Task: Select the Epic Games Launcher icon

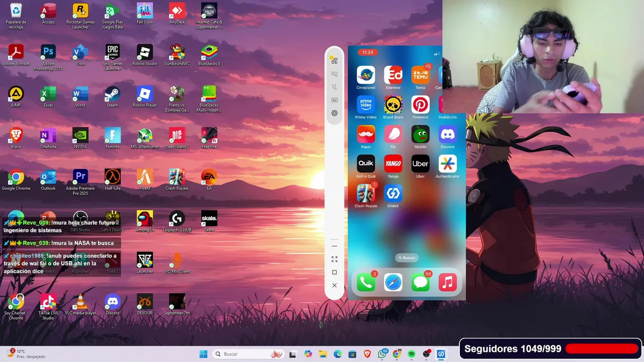Action: click(x=113, y=57)
